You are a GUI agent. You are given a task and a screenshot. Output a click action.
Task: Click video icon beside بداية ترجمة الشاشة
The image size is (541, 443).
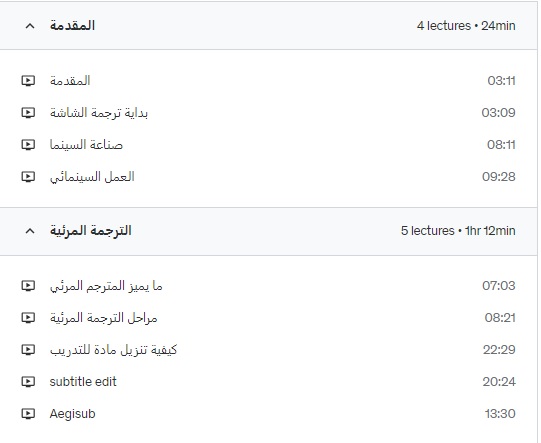(x=28, y=113)
